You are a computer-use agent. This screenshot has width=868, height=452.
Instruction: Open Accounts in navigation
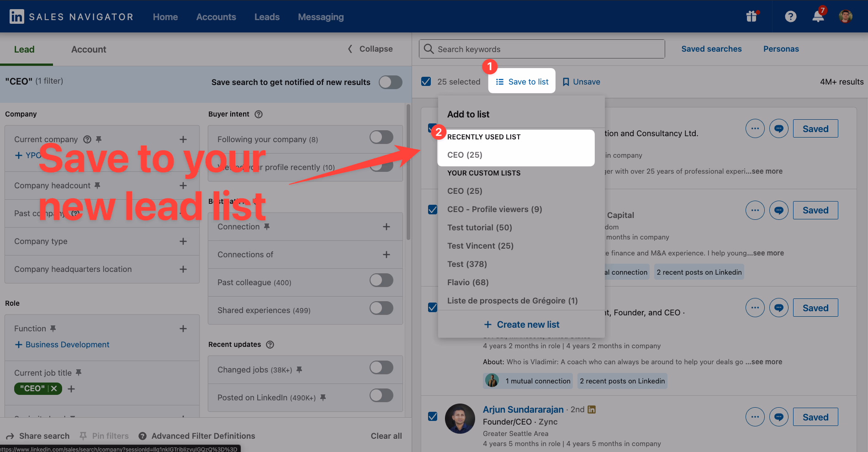(216, 17)
